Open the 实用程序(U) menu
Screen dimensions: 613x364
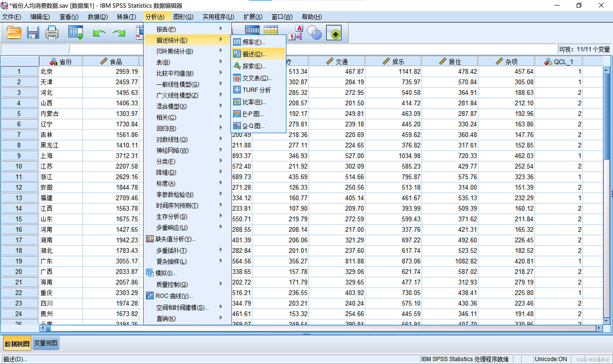(218, 17)
